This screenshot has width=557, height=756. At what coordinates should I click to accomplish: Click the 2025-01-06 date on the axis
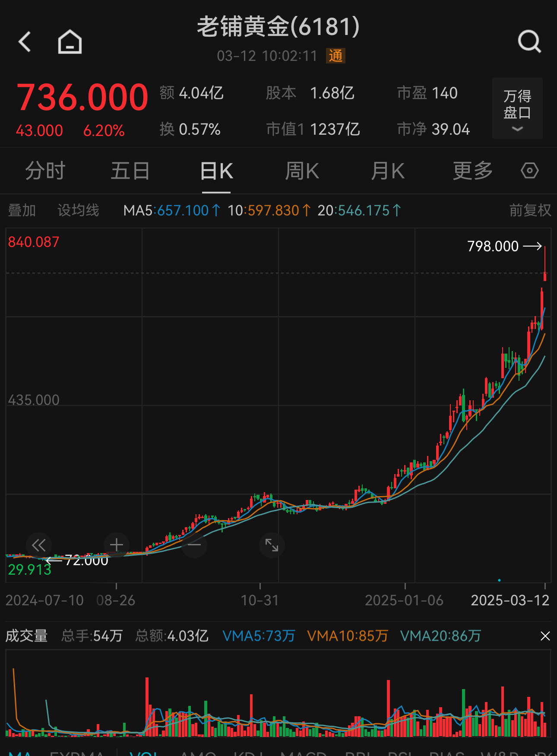(x=404, y=600)
